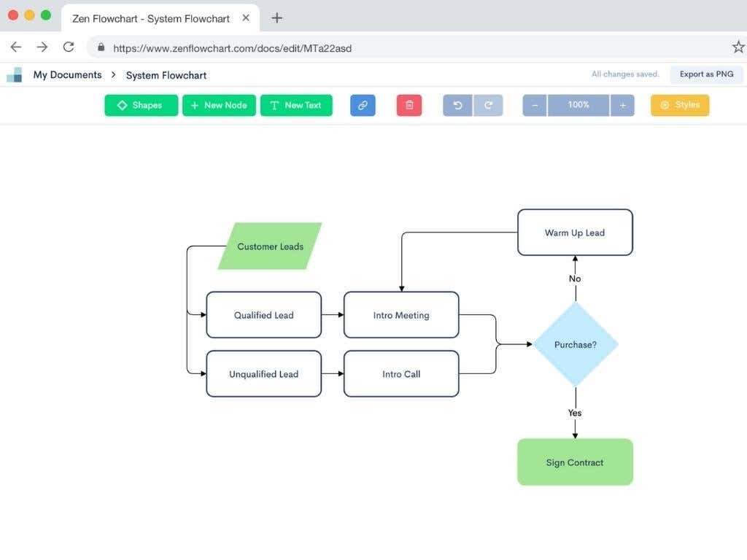Bookmark the page with the star icon
The image size is (747, 560).
(x=738, y=47)
